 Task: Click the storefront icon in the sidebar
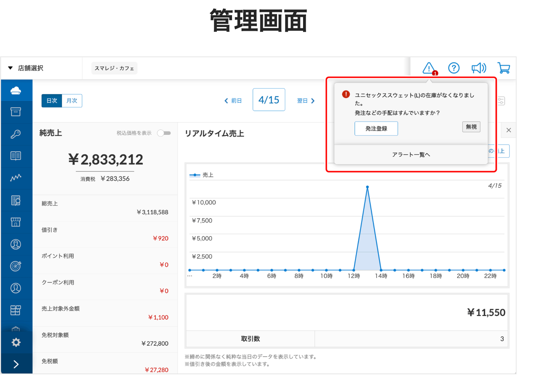16,222
